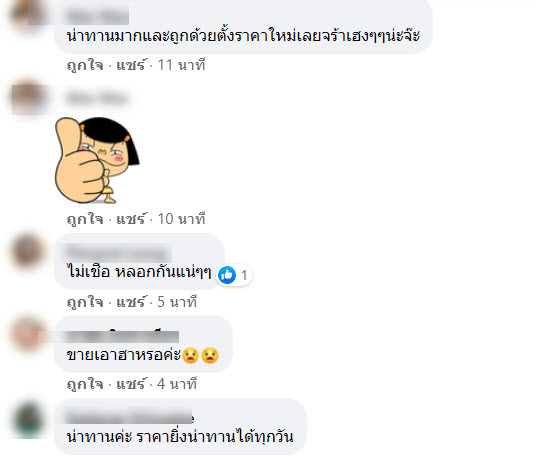Open blurred username above sticker comment
The width and height of the screenshot is (536, 456).
coord(97,98)
